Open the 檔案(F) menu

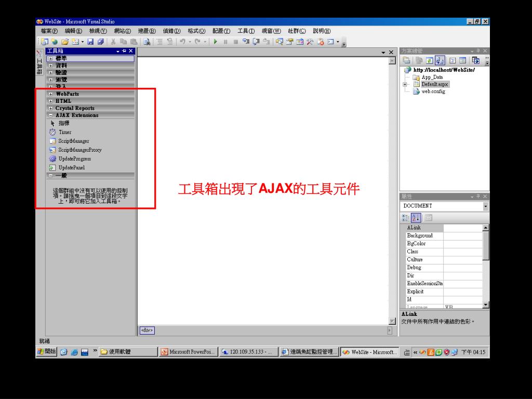(49, 31)
